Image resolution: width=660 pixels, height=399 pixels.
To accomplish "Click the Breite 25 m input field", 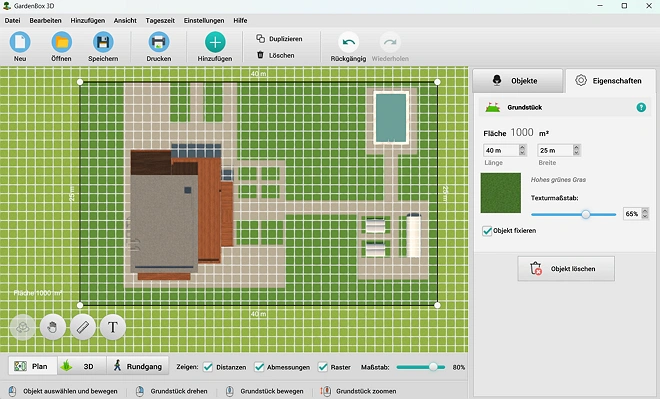I will [555, 150].
